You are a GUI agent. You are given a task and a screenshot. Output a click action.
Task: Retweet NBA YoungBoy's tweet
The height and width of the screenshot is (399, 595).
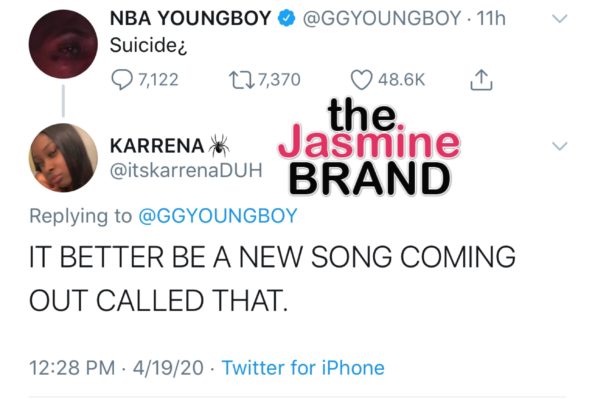pos(242,80)
